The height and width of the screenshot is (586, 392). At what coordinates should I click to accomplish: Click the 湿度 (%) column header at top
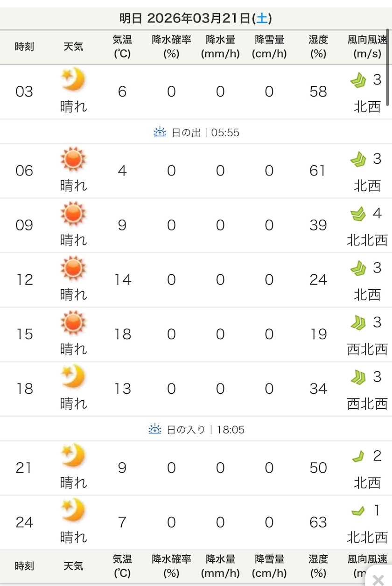point(318,47)
